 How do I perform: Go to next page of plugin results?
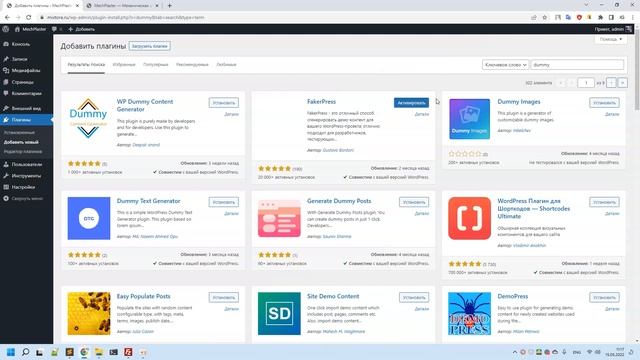point(611,83)
